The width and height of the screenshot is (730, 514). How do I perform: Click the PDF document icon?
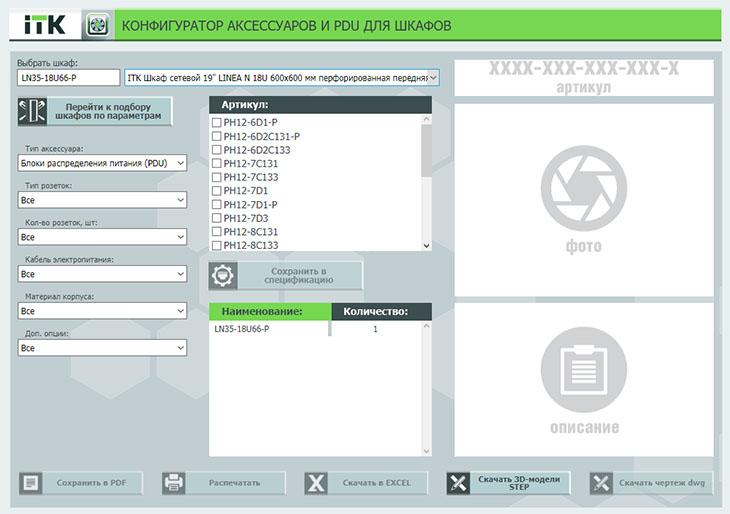point(31,483)
